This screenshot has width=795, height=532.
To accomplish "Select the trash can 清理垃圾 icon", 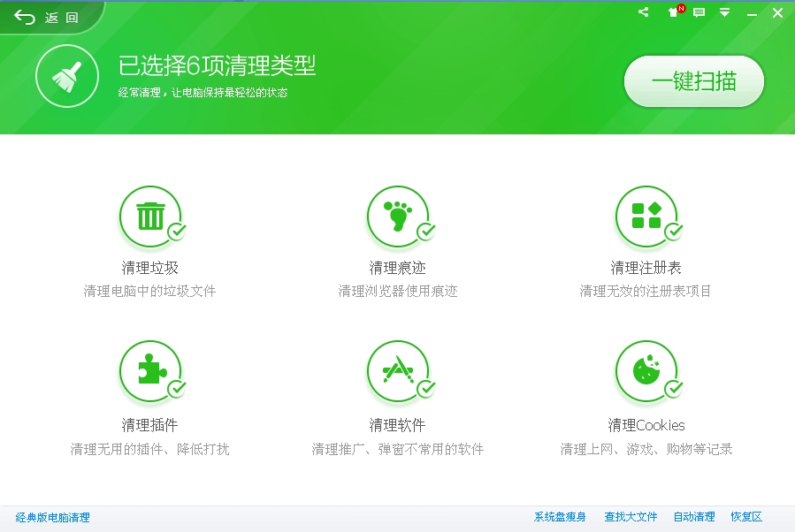I will point(149,216).
